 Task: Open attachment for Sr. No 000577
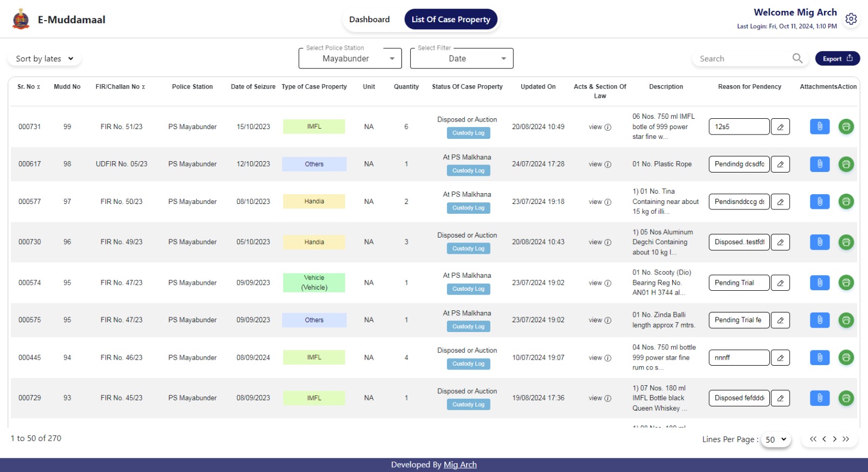click(820, 201)
